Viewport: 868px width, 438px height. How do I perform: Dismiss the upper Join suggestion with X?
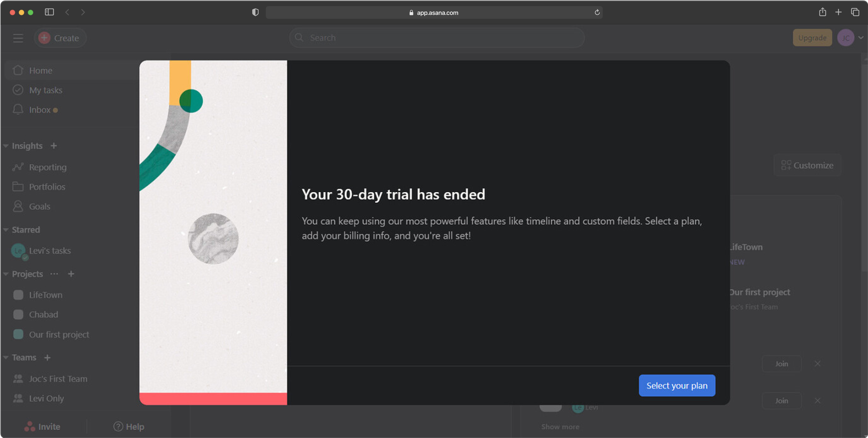(817, 363)
